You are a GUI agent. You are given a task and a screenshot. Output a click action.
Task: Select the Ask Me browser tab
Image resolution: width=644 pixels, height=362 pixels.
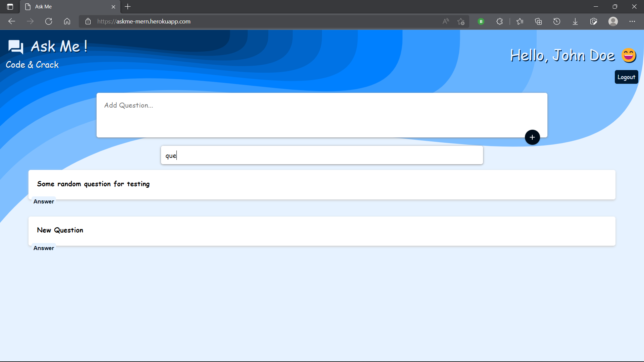(67, 7)
